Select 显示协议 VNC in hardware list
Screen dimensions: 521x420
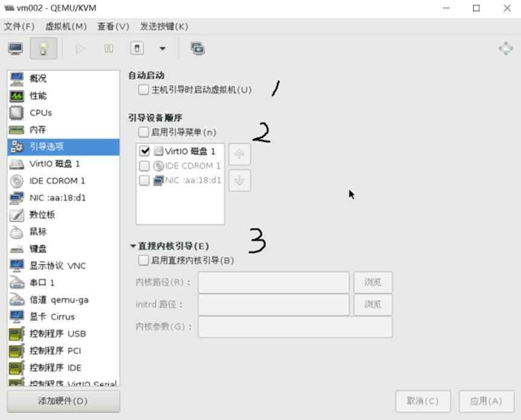click(x=57, y=266)
